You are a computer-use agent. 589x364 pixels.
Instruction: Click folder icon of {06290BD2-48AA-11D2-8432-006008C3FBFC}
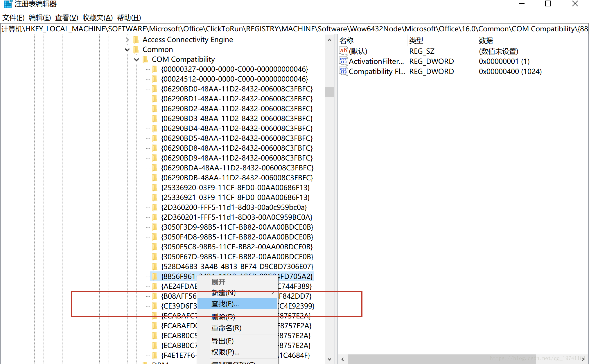pyautogui.click(x=155, y=109)
